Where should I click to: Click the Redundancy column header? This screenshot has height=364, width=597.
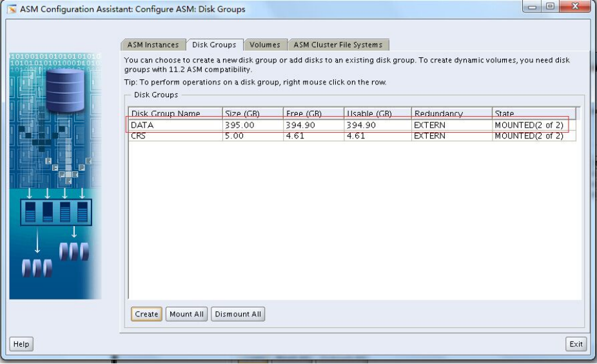click(451, 113)
